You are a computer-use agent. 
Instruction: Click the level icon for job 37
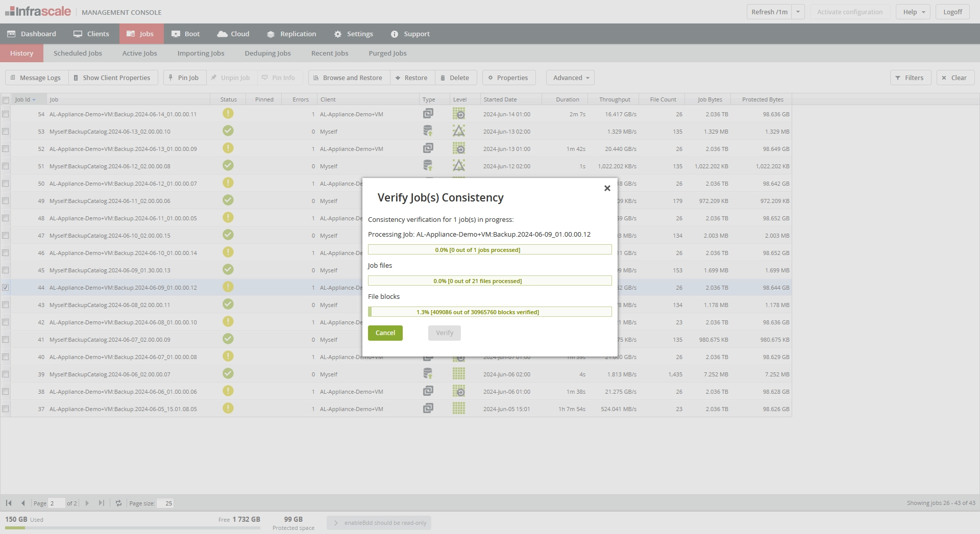coord(459,409)
